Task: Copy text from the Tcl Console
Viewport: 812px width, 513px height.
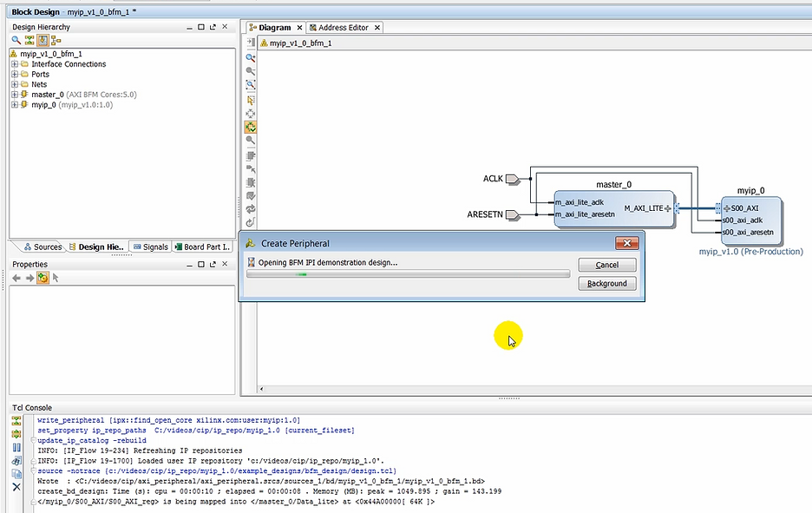Action: (x=15, y=472)
